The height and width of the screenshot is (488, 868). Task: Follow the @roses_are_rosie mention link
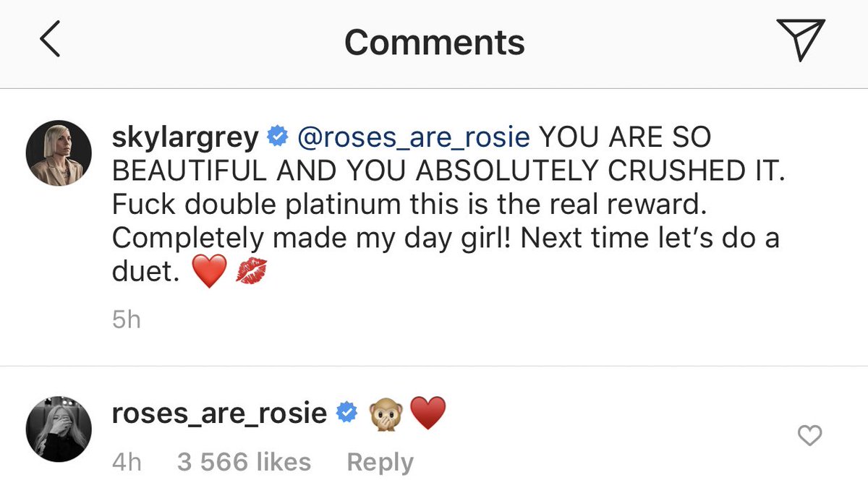pos(414,137)
